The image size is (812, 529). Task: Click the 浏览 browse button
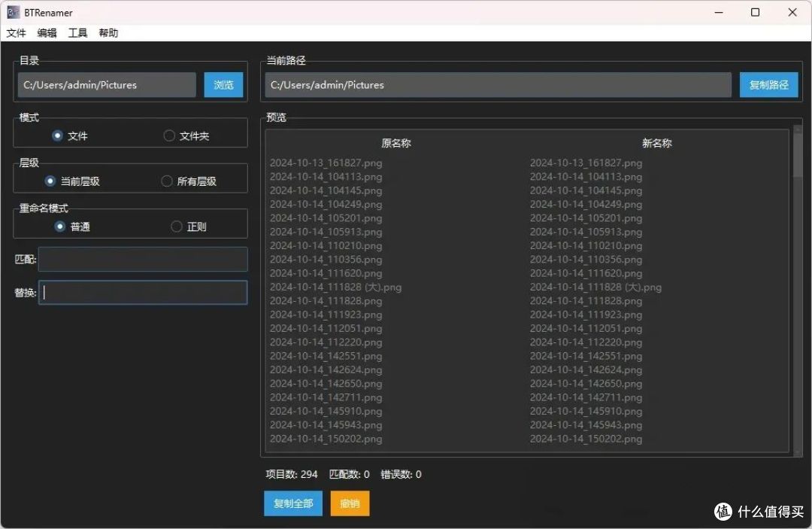pos(223,84)
